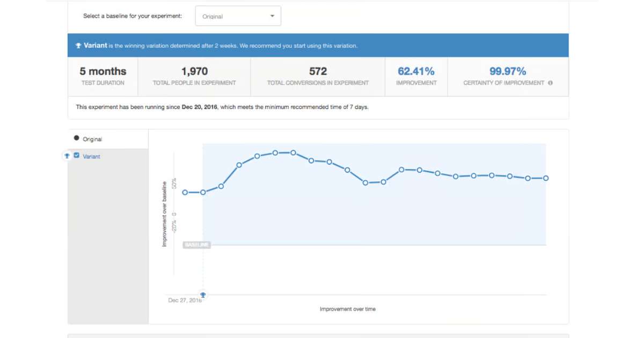
Task: Click the dropdown arrow in the baseline selector
Action: coord(272,16)
